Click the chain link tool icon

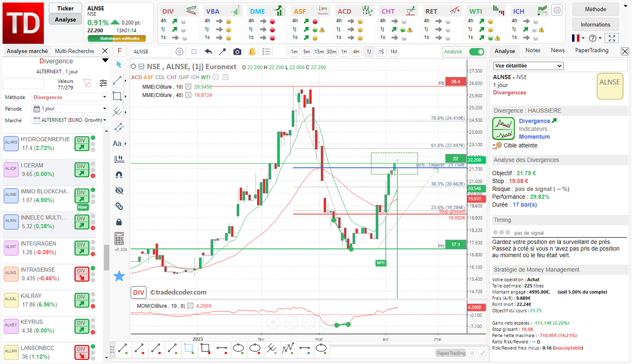(119, 206)
